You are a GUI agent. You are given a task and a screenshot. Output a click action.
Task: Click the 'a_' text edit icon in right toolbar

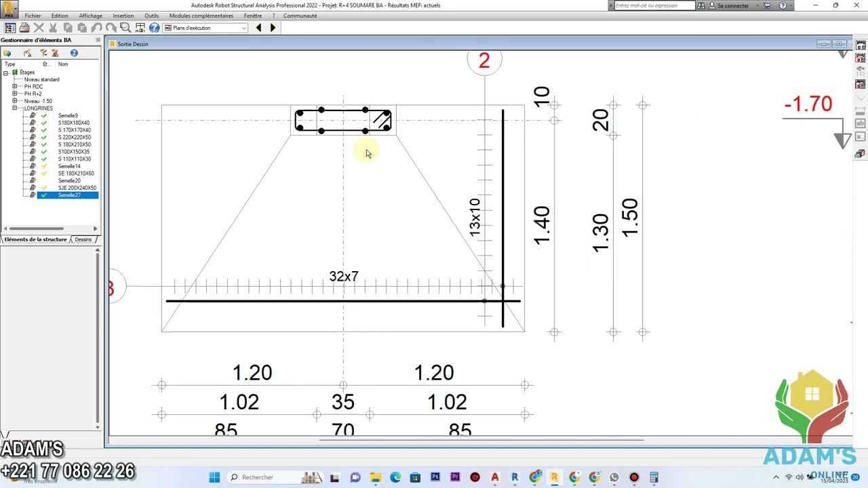(x=860, y=136)
